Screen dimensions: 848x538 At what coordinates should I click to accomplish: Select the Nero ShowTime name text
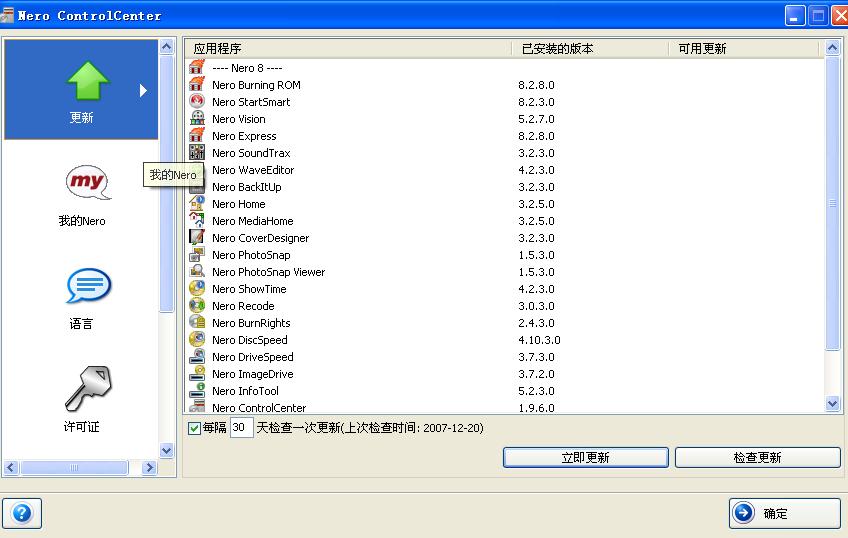(249, 289)
